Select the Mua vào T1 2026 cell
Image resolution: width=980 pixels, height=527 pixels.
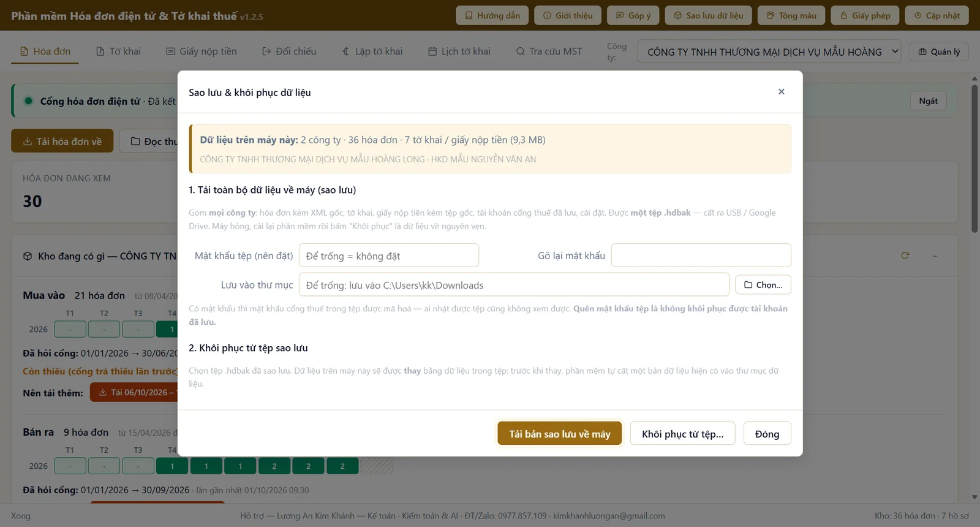pyautogui.click(x=70, y=329)
